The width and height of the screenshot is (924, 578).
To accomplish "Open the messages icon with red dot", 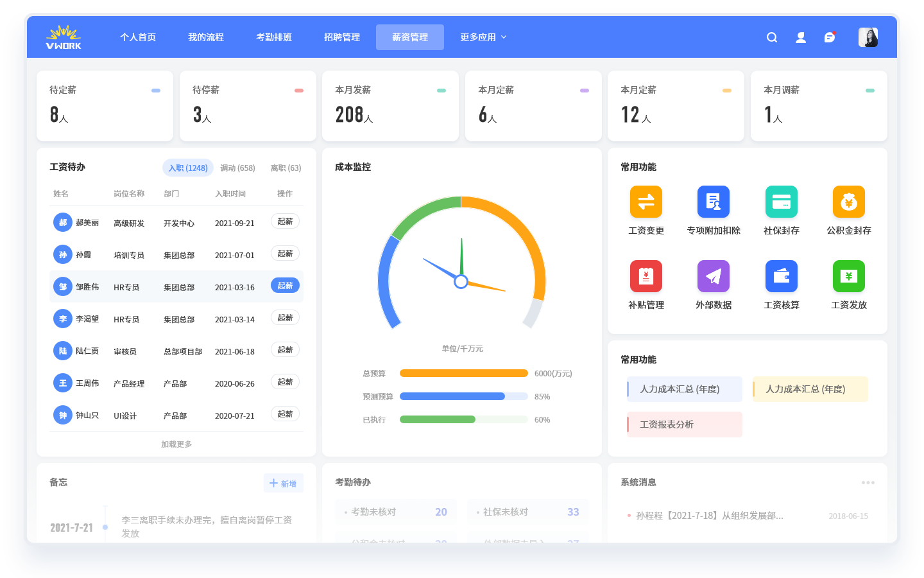I will click(x=830, y=37).
